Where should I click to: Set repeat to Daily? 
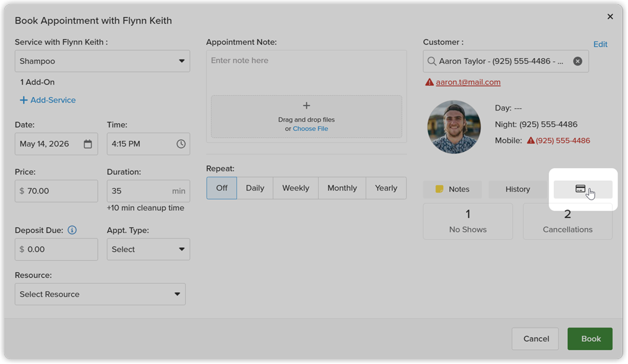click(x=255, y=188)
